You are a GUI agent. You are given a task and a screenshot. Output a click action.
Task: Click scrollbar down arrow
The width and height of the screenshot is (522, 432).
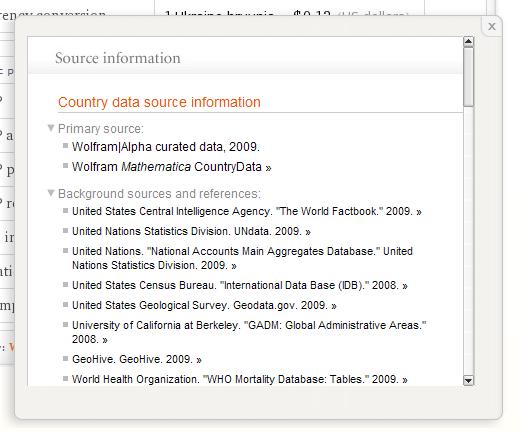468,380
